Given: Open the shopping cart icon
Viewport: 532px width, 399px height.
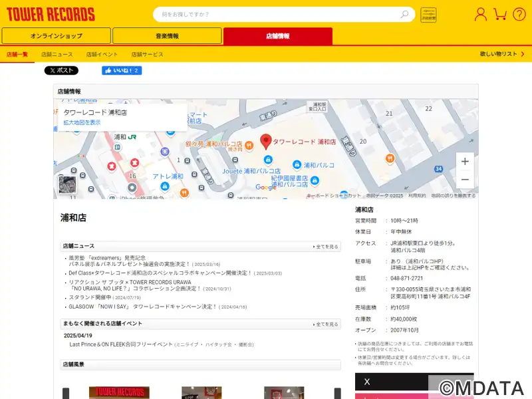Looking at the screenshot, I should coord(500,14).
